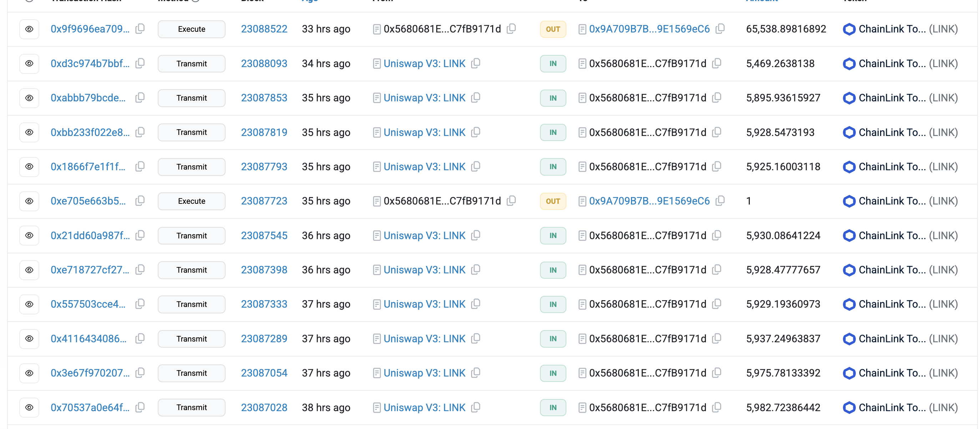
Task: Copy To address in block 23088093 row
Action: click(x=717, y=63)
